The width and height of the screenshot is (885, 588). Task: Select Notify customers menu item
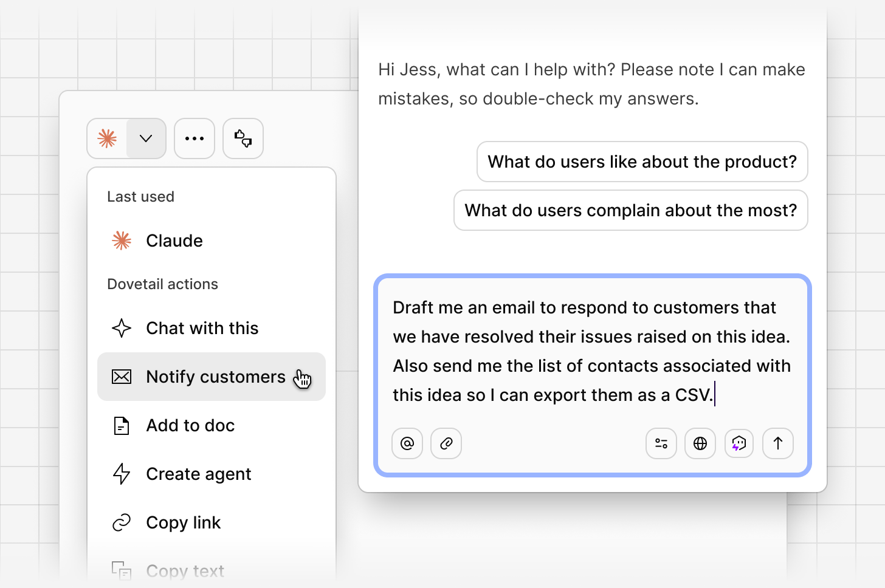tap(212, 377)
